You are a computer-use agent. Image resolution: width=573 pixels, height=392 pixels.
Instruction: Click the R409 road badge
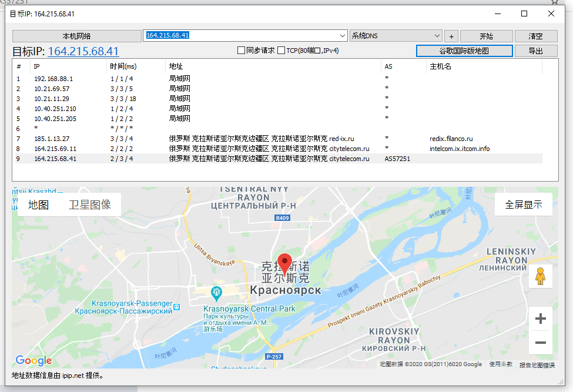[x=282, y=217]
